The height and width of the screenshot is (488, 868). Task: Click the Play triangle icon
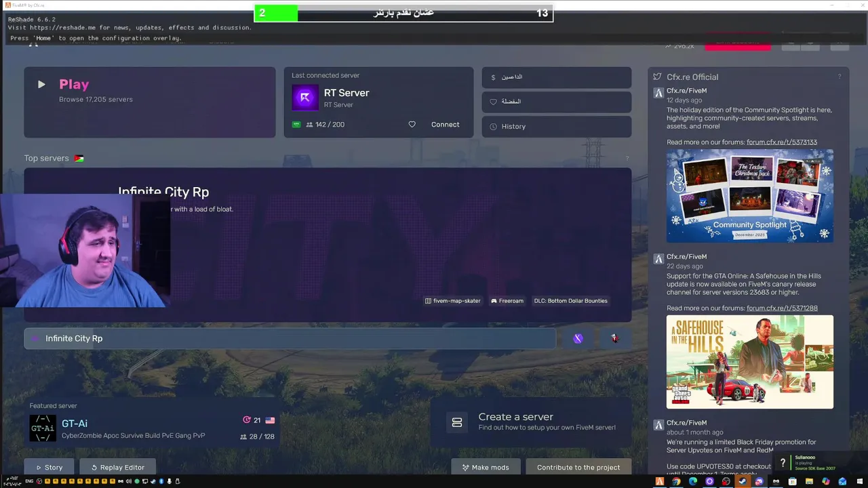41,85
